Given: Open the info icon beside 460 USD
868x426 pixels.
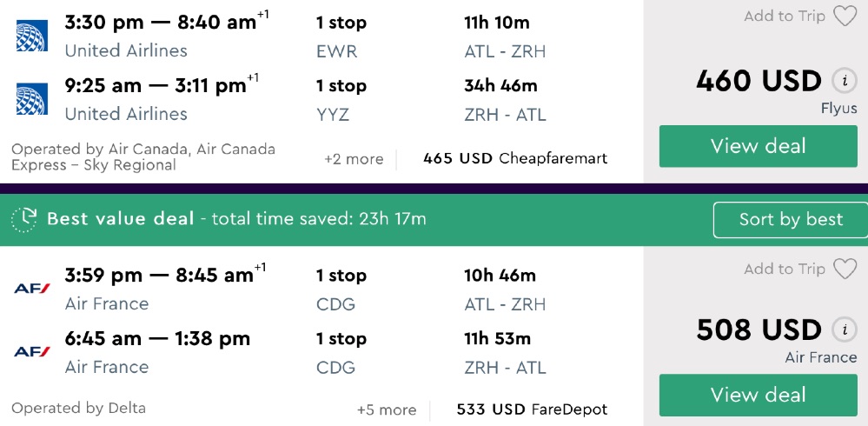Looking at the screenshot, I should pyautogui.click(x=843, y=82).
